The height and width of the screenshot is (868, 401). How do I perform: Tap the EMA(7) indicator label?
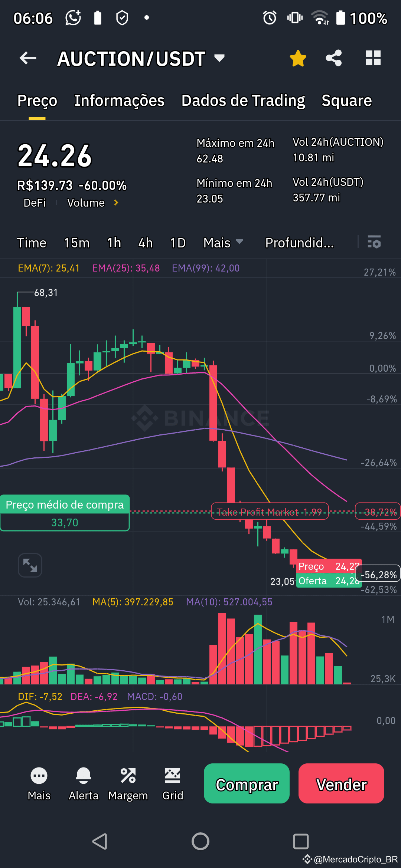pyautogui.click(x=49, y=268)
